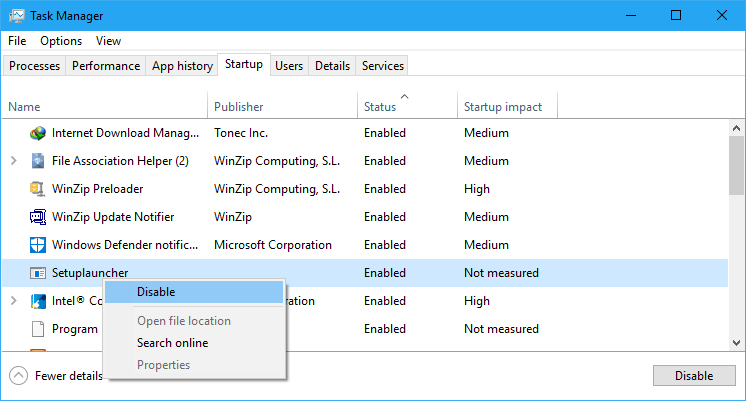
Task: Click the vertical scrollbar thumb
Action: (736, 165)
